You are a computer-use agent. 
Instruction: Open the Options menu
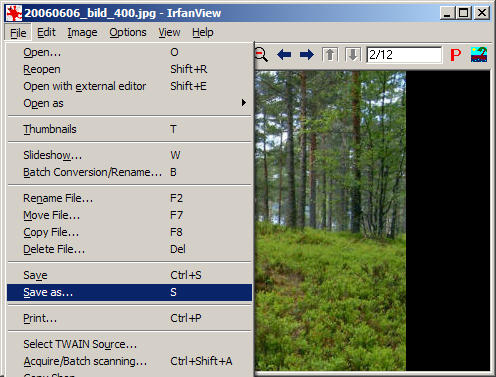pos(128,33)
